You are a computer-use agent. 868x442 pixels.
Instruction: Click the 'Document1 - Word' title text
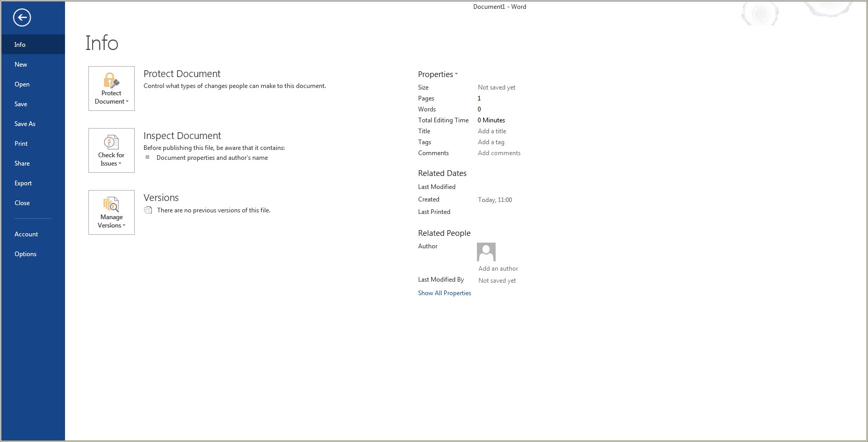coord(500,7)
